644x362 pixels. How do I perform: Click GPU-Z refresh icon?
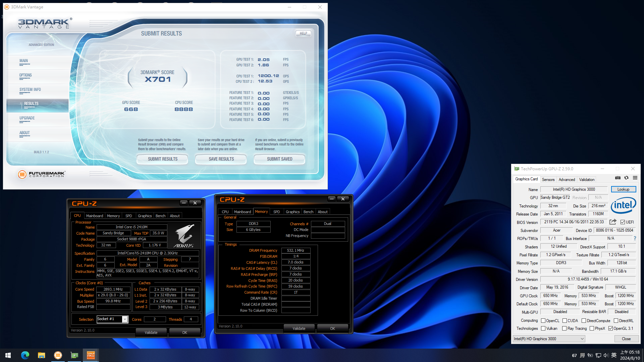626,178
